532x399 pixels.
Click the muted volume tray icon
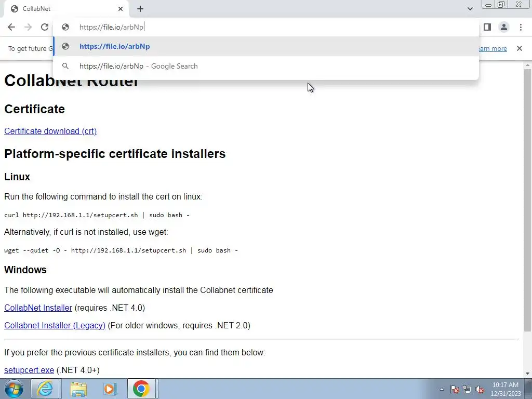(x=480, y=389)
